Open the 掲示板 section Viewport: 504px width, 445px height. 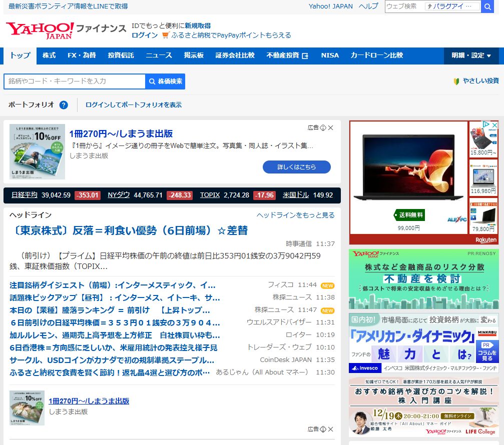coord(194,55)
